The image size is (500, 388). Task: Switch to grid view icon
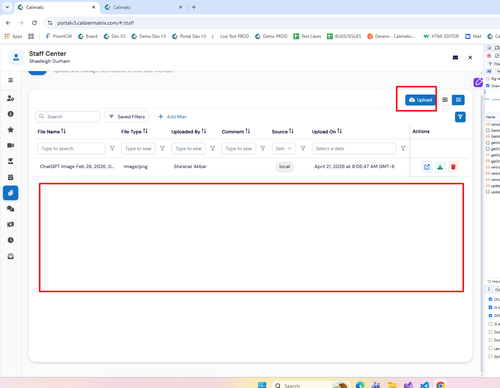click(x=445, y=100)
